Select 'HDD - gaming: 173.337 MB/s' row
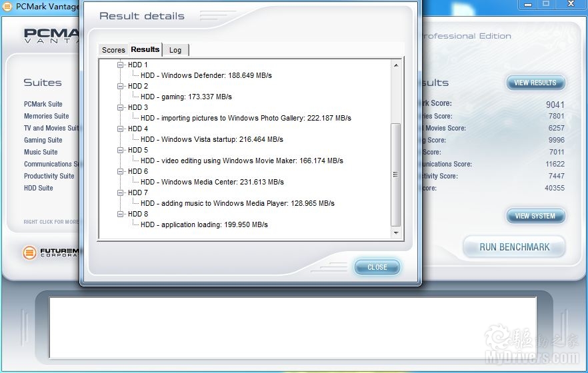 coord(187,97)
